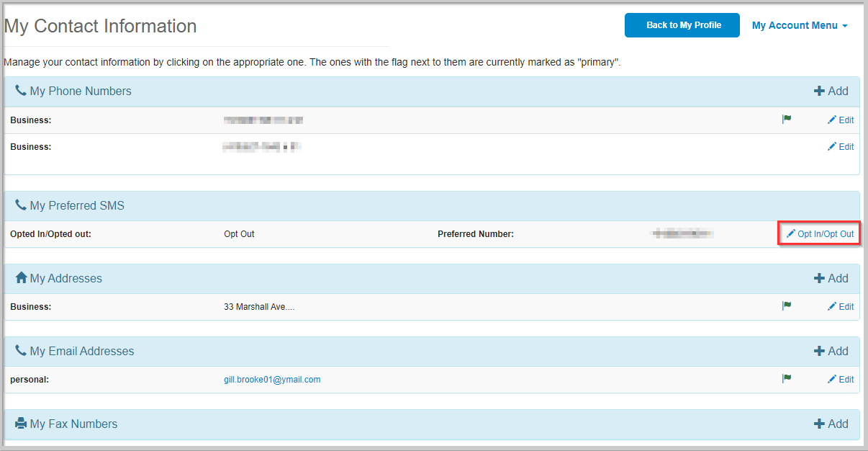This screenshot has height=451, width=868.
Task: Click the blurred second Business phone number
Action: tap(261, 147)
